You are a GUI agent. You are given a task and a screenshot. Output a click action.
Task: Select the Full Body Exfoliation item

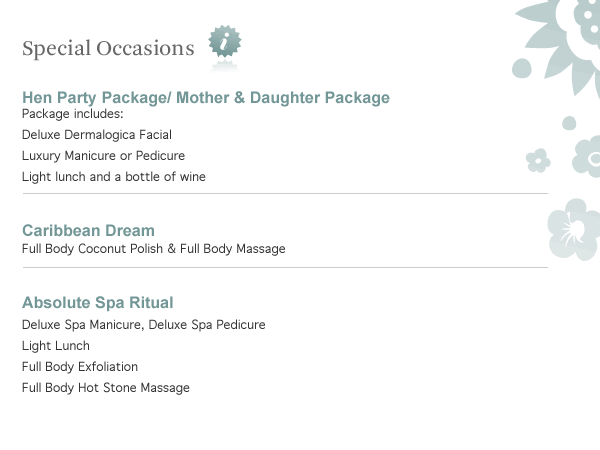coord(80,367)
